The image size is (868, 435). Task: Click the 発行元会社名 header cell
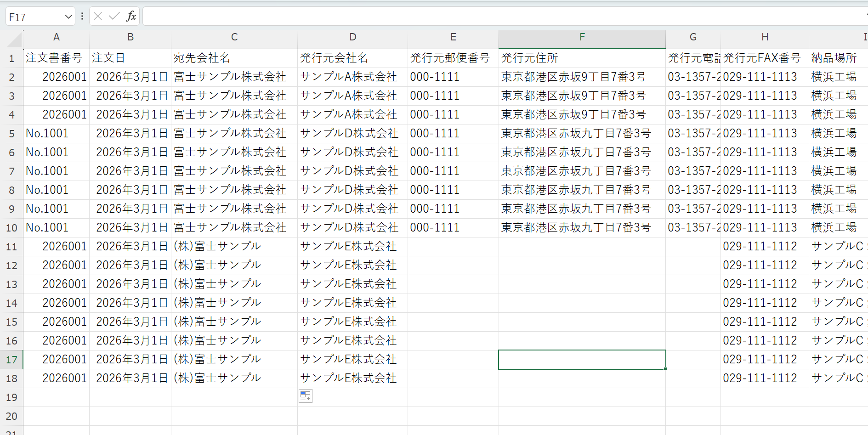tap(353, 58)
